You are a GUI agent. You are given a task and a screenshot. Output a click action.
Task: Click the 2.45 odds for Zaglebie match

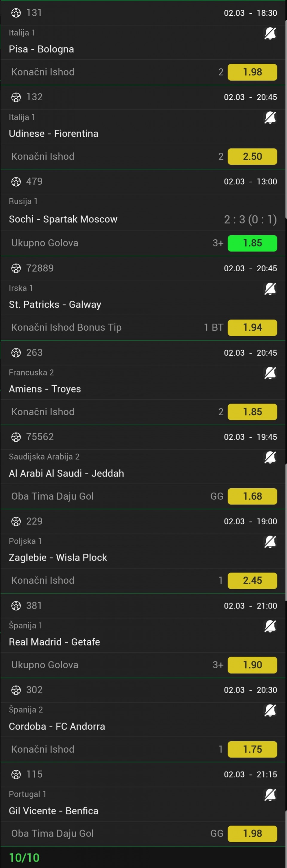pyautogui.click(x=252, y=580)
